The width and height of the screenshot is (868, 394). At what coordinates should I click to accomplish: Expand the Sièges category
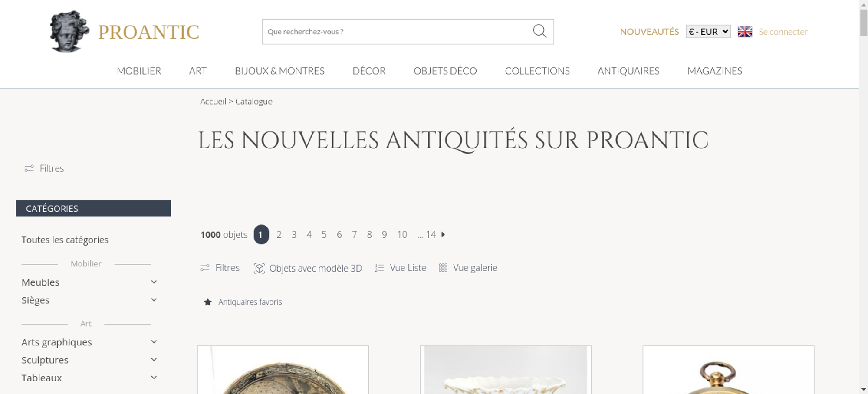click(x=154, y=300)
